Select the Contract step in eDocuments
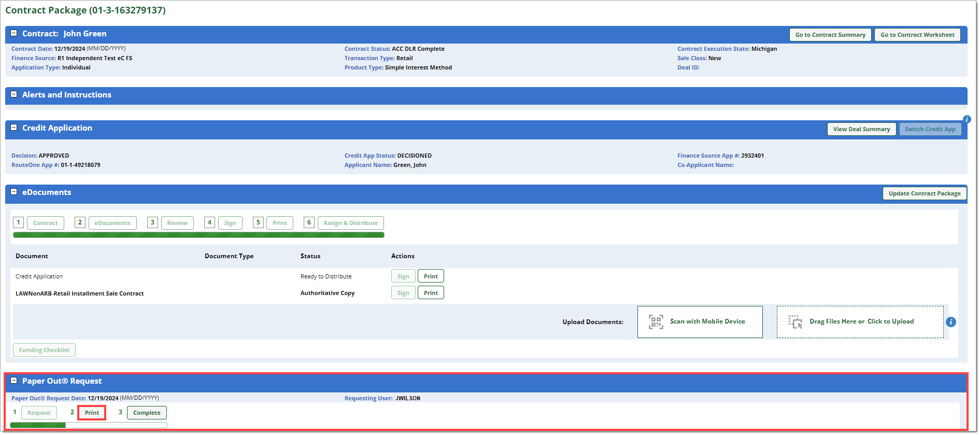 pyautogui.click(x=46, y=223)
